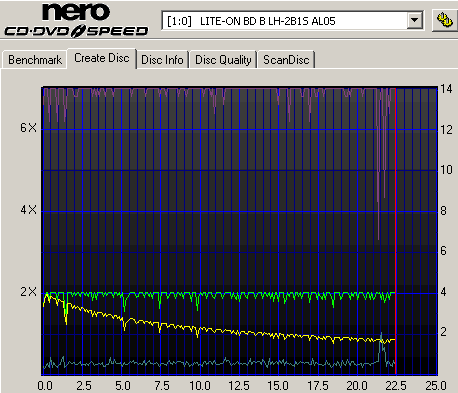Click the 6X label on the speed axis
Screen dimensions: 458x393
pyautogui.click(x=29, y=128)
